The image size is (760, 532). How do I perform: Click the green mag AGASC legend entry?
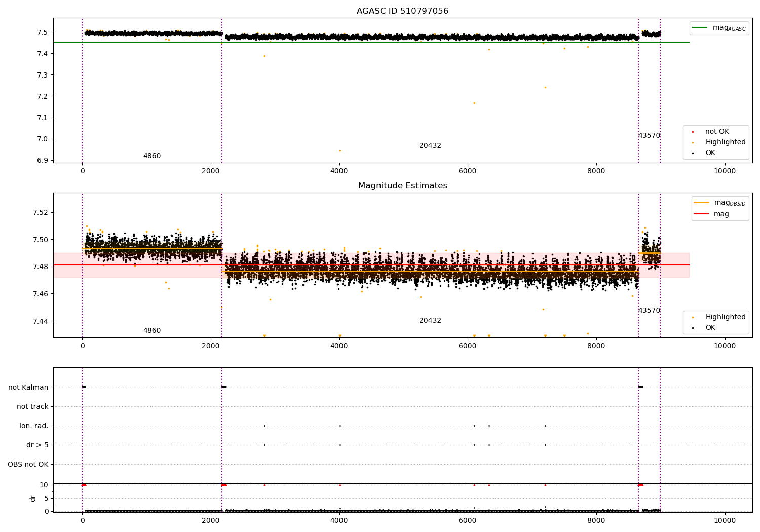[719, 28]
